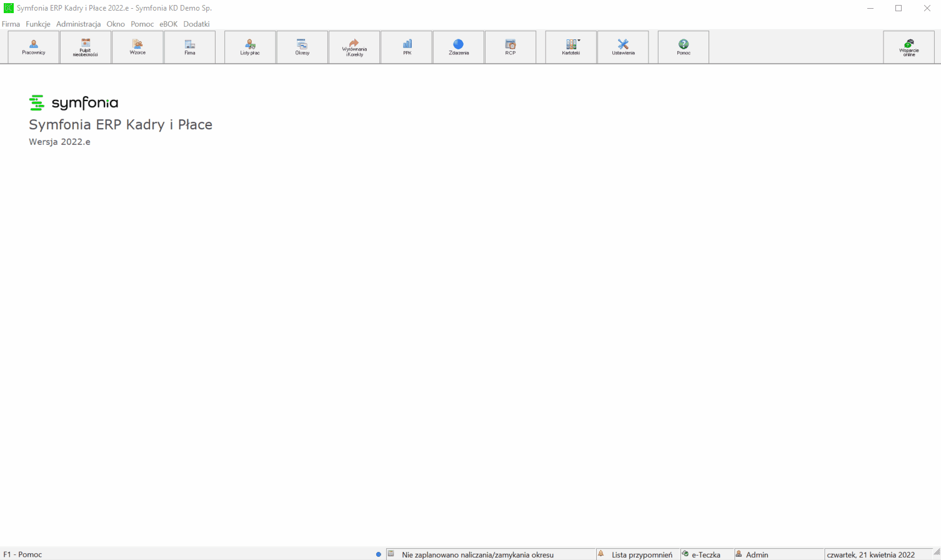
Task: Open Wsparcie online support button
Action: click(x=909, y=47)
